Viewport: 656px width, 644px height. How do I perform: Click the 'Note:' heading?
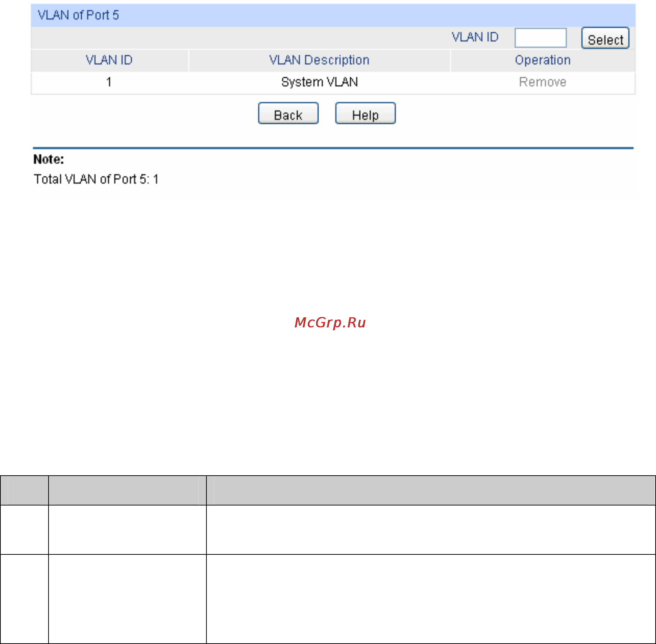(x=49, y=159)
